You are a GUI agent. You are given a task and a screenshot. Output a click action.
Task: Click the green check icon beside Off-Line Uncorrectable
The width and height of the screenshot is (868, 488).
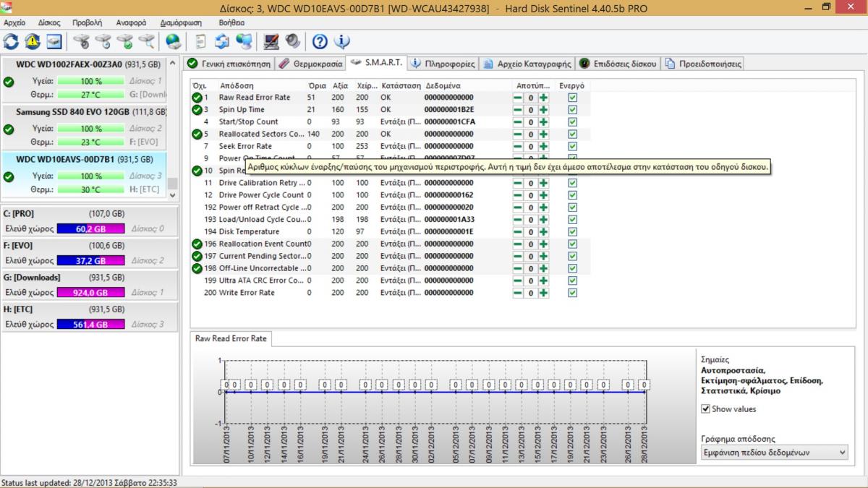(197, 268)
